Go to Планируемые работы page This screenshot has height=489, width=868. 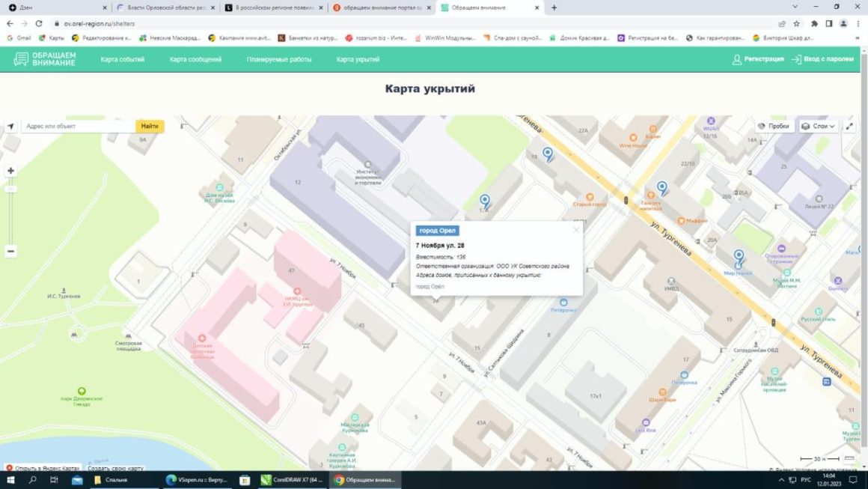pos(279,59)
